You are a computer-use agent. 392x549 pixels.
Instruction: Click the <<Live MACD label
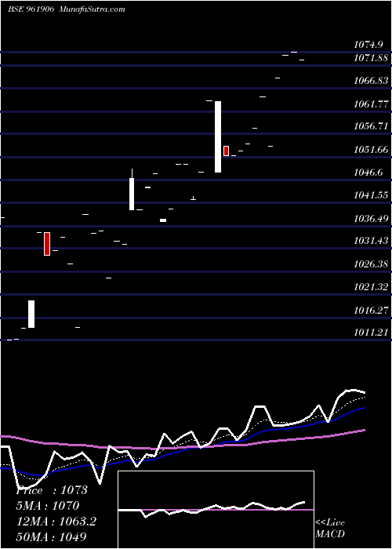pyautogui.click(x=330, y=528)
